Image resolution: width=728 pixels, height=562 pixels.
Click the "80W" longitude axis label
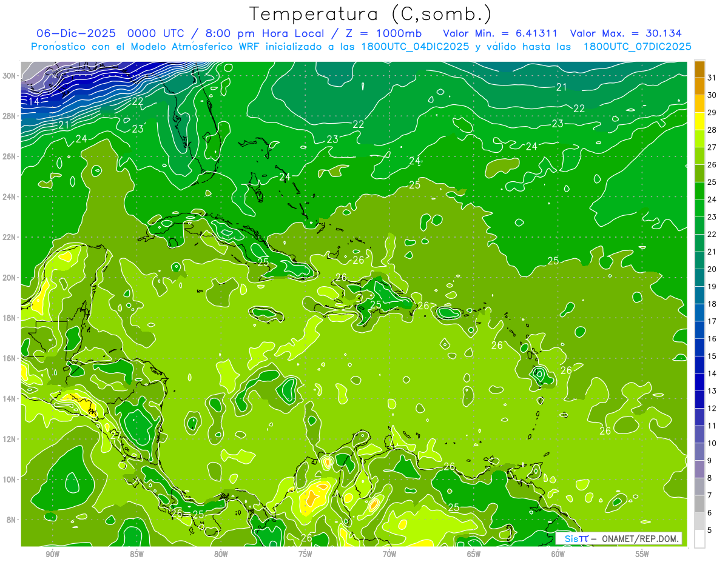pos(221,554)
